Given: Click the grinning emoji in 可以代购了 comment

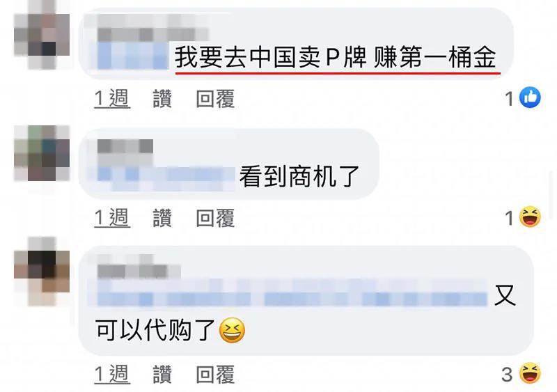Looking at the screenshot, I should click(x=232, y=330).
